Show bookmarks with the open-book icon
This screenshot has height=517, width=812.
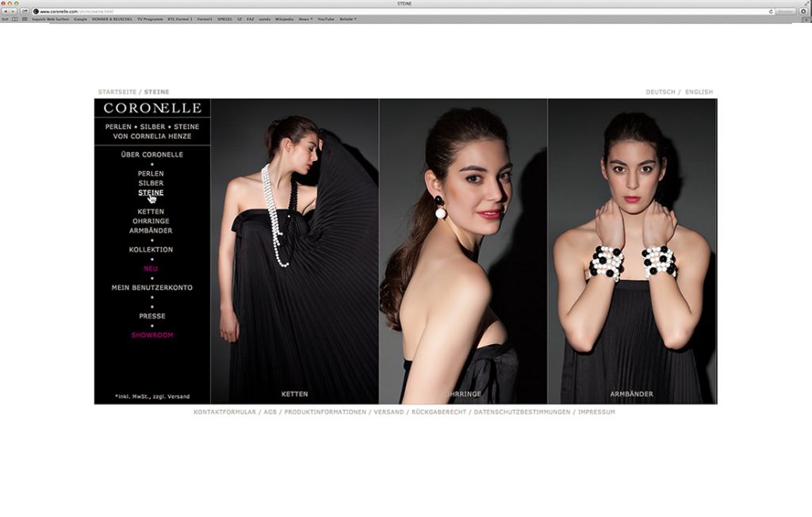tap(15, 19)
